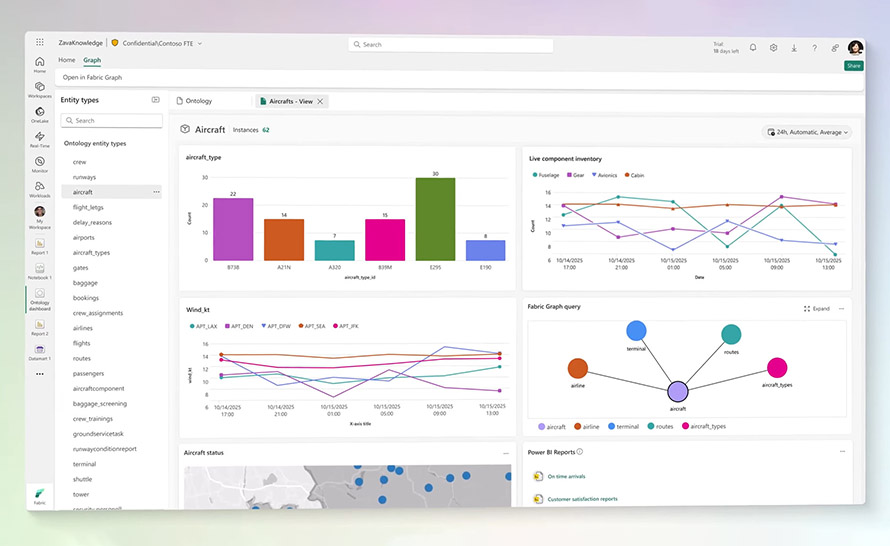Open user profile avatar
This screenshot has width=890, height=546.
click(x=855, y=47)
